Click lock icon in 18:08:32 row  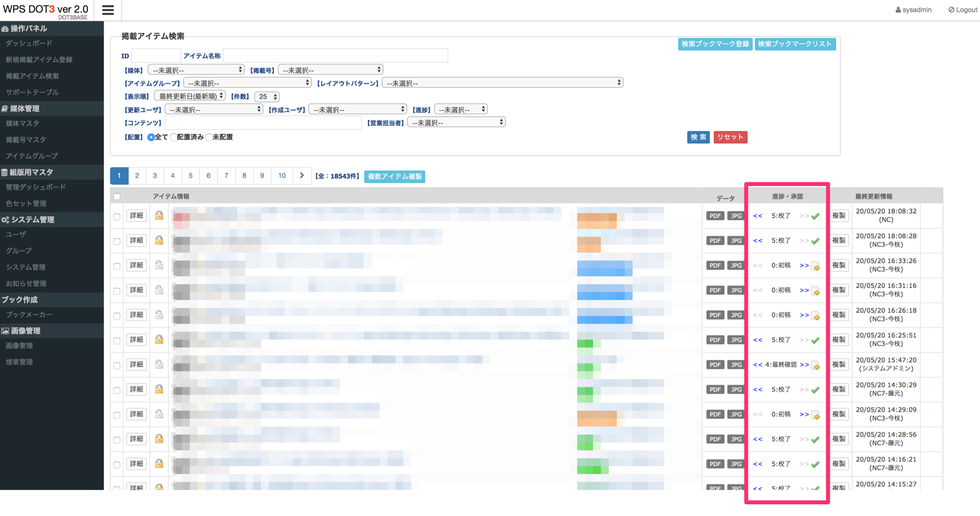(159, 215)
